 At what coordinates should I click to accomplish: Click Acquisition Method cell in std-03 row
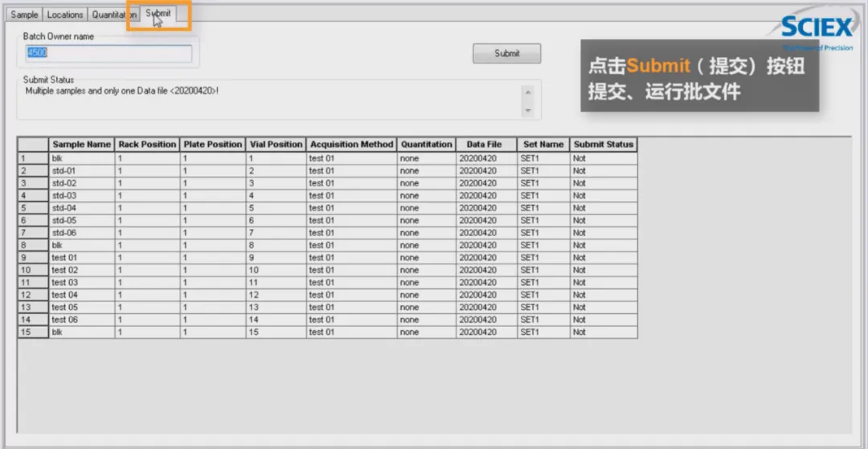tap(351, 195)
